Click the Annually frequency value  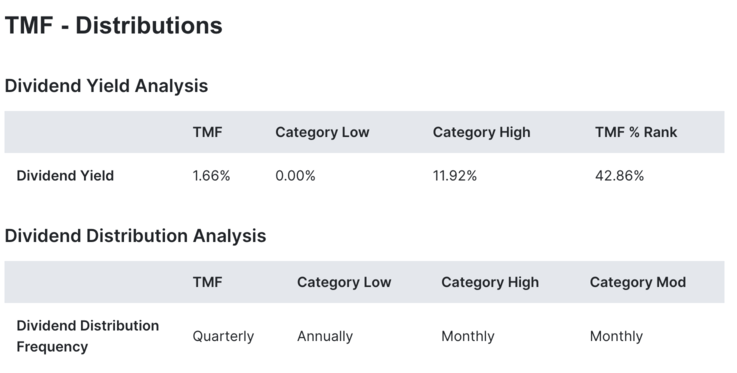tap(325, 336)
